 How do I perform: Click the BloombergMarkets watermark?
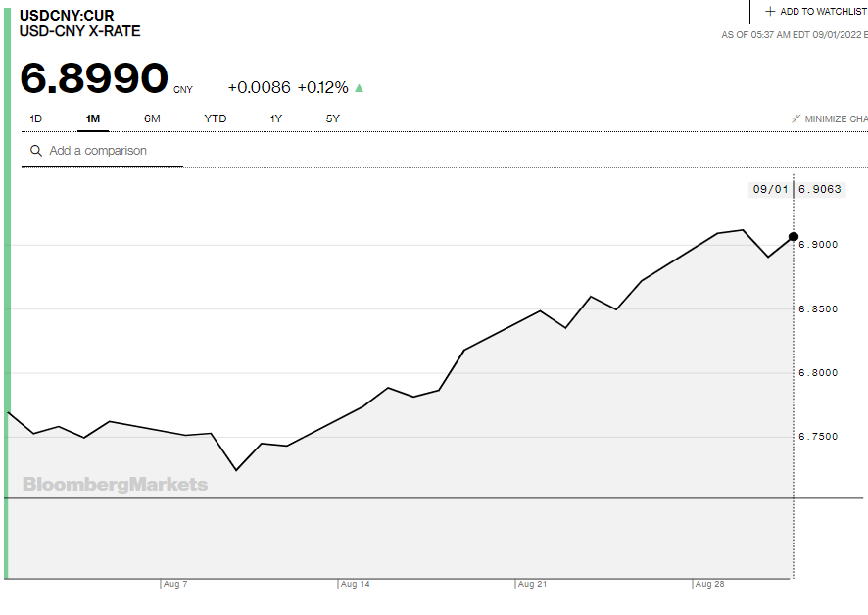[115, 484]
